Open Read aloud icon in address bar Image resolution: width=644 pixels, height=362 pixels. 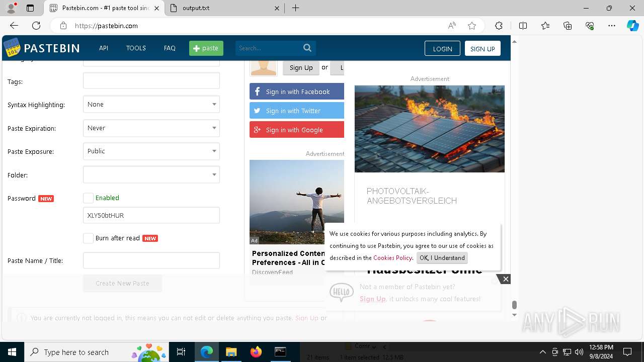click(x=452, y=26)
